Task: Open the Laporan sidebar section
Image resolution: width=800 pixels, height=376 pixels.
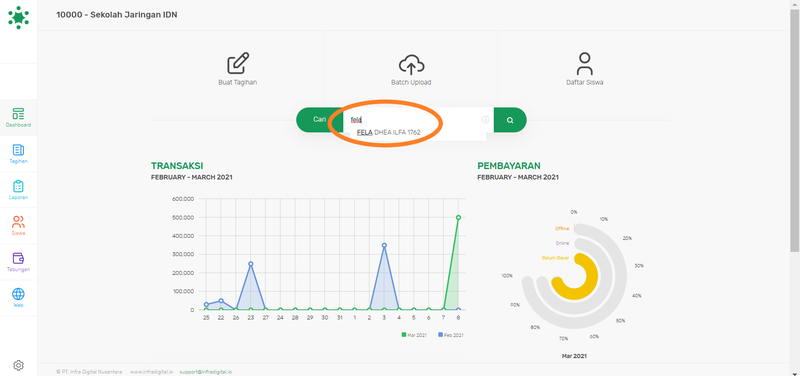Action: [18, 190]
